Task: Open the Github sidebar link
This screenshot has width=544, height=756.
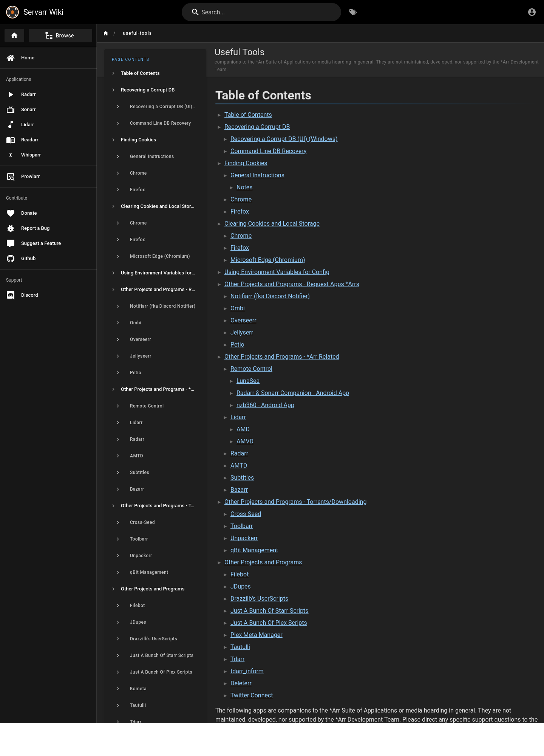Action: point(48,259)
